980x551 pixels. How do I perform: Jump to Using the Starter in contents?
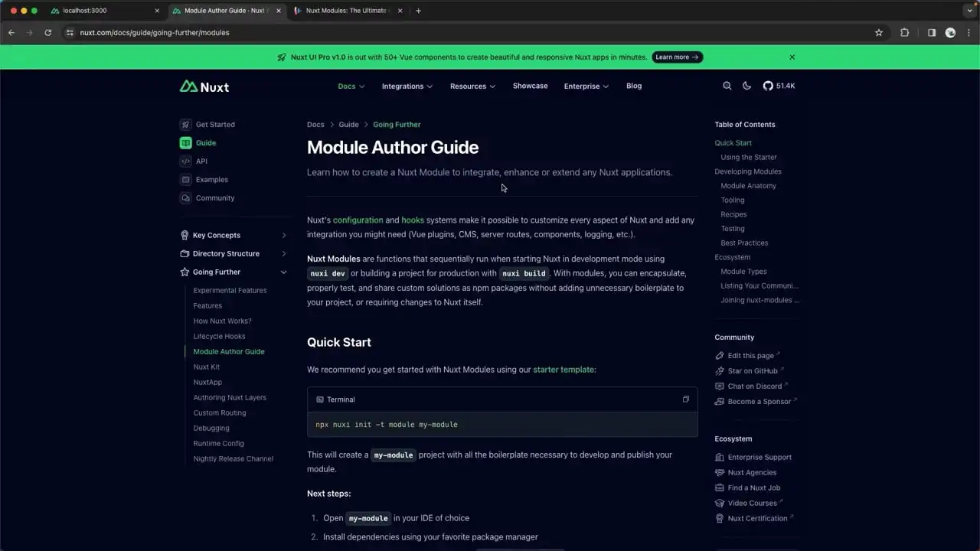tap(749, 157)
